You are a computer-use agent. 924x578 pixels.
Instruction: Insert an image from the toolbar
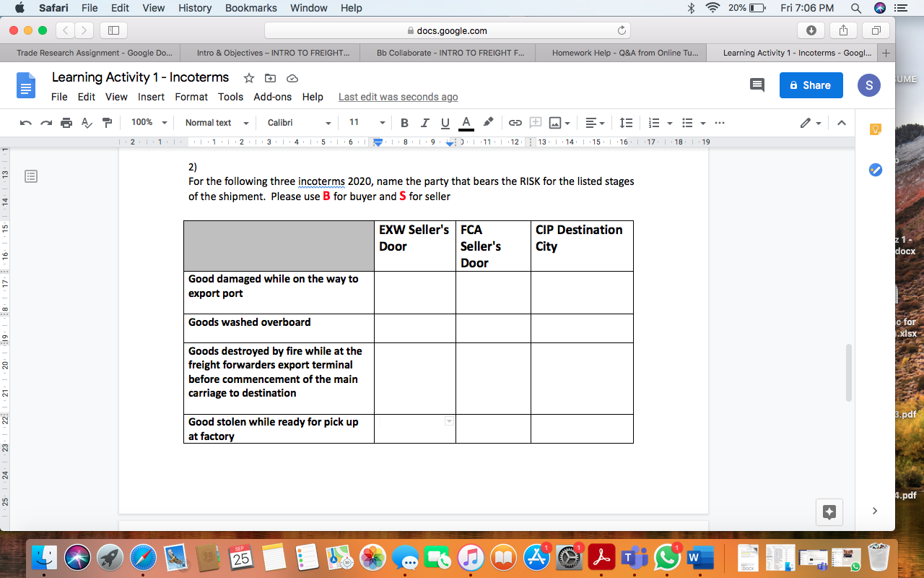pos(555,123)
